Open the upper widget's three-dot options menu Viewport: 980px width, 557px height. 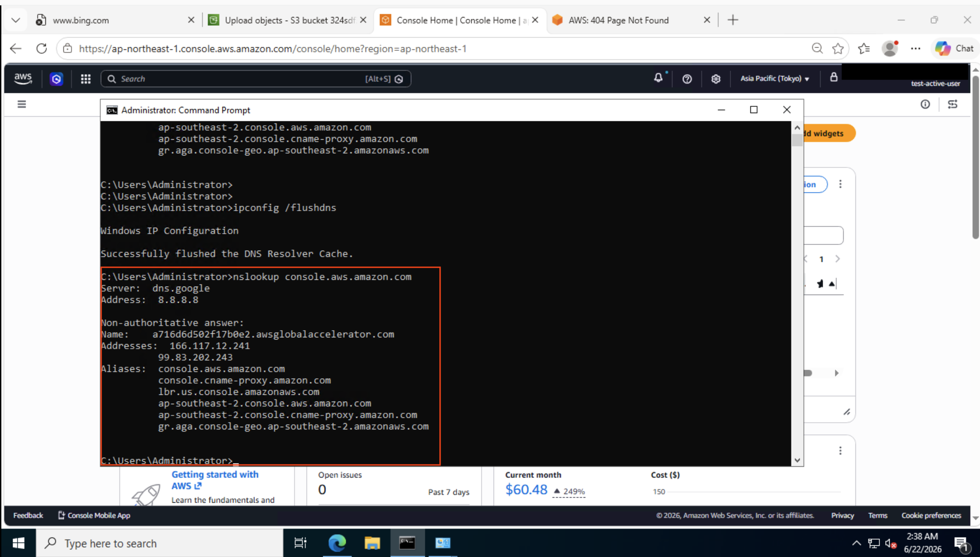(840, 184)
